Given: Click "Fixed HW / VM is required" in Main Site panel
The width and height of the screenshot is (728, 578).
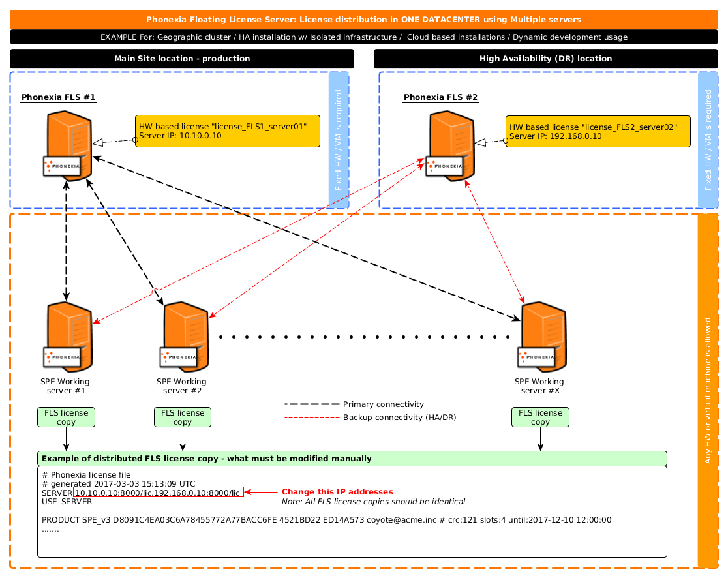Looking at the screenshot, I should [339, 140].
